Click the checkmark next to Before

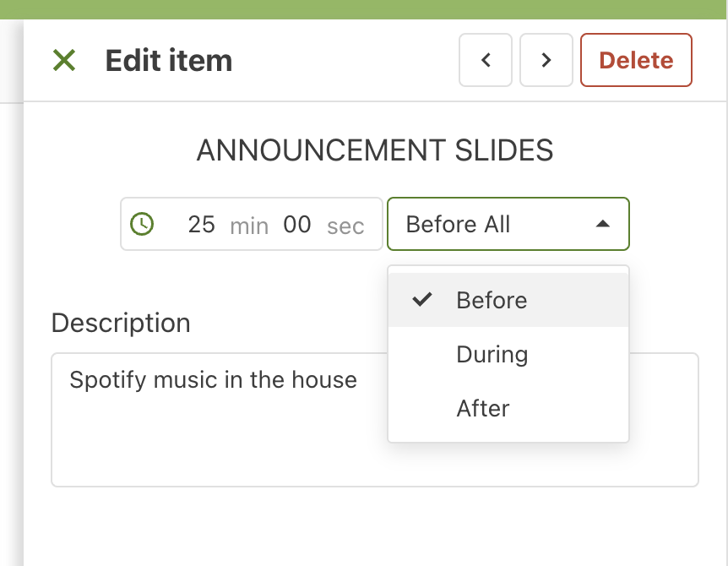(422, 300)
